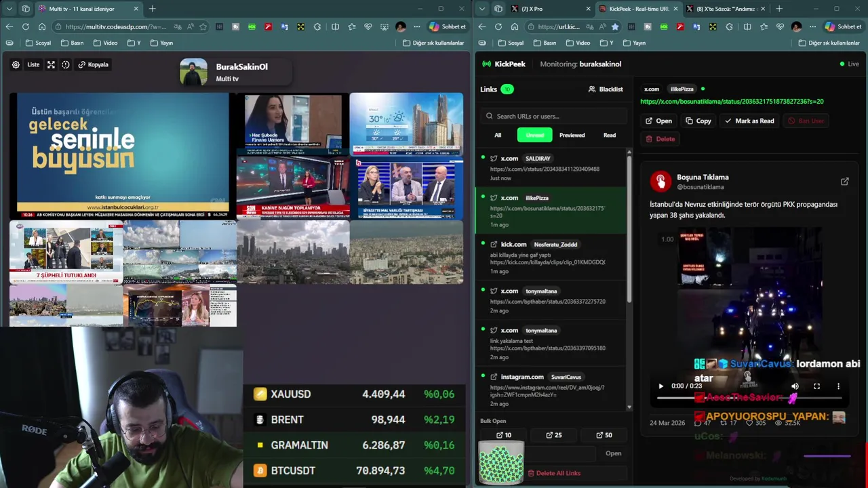Click Mark as Read

749,121
